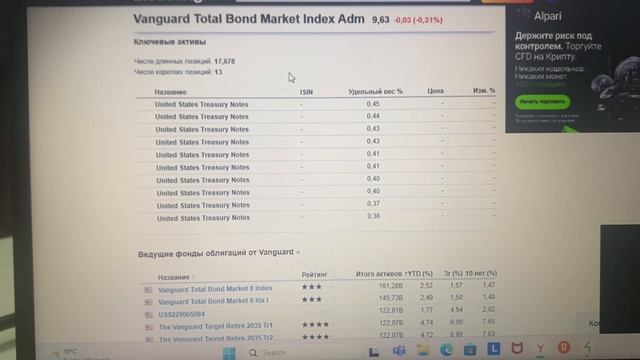Open the Windows Start menu
Viewport: 640px width, 360px height.
click(229, 353)
